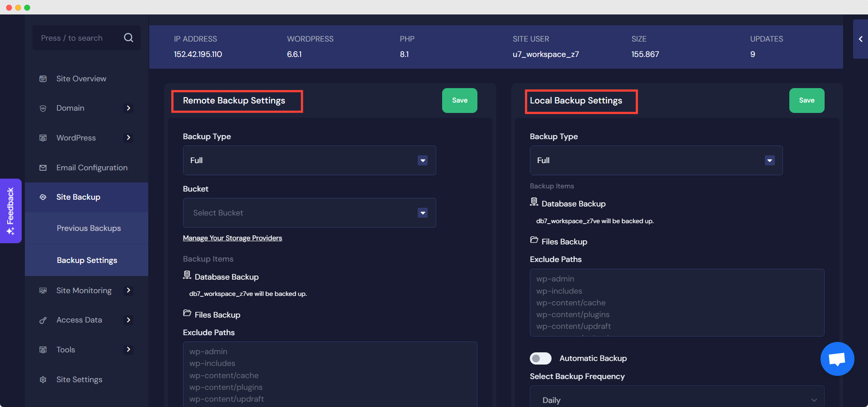Collapse panel using the top-right arrow icon
This screenshot has height=407, width=868.
pos(860,39)
